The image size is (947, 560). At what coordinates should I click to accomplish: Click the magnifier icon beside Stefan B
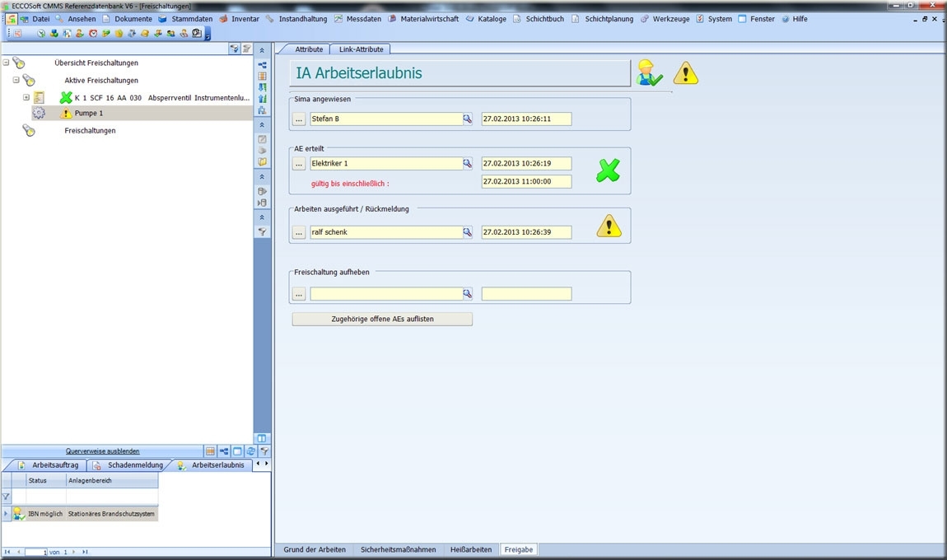point(468,119)
